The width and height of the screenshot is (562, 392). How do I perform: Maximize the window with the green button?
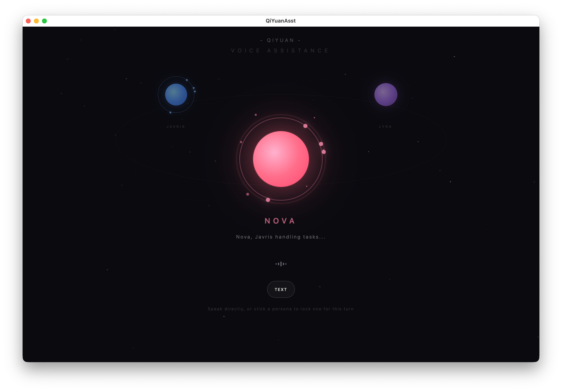45,21
